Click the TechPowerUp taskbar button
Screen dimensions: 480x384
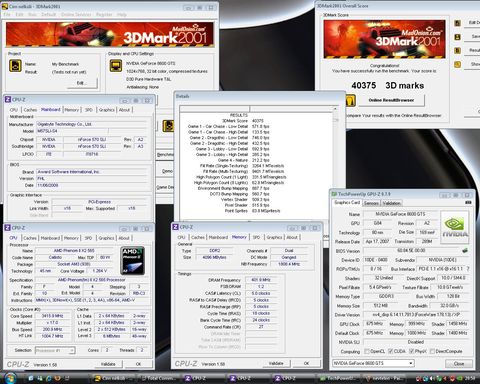click(x=337, y=378)
